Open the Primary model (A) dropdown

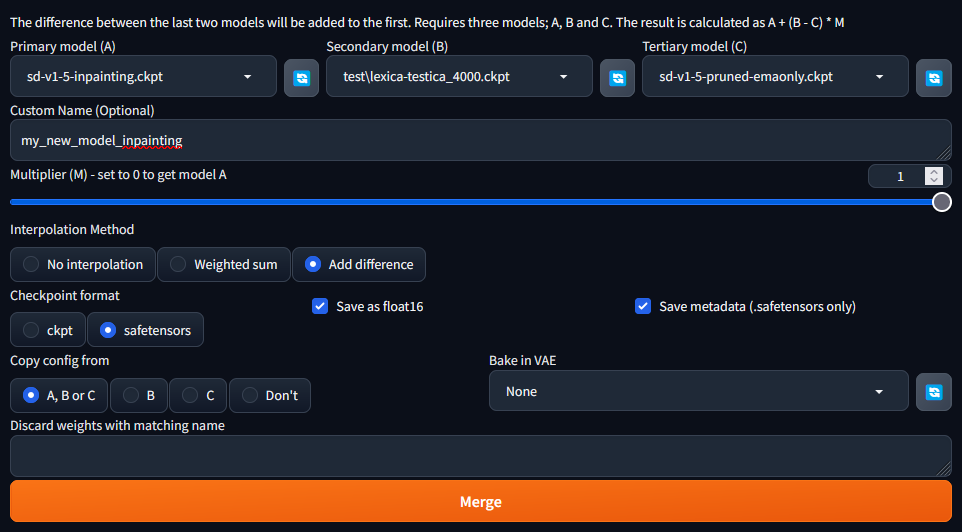[142, 76]
